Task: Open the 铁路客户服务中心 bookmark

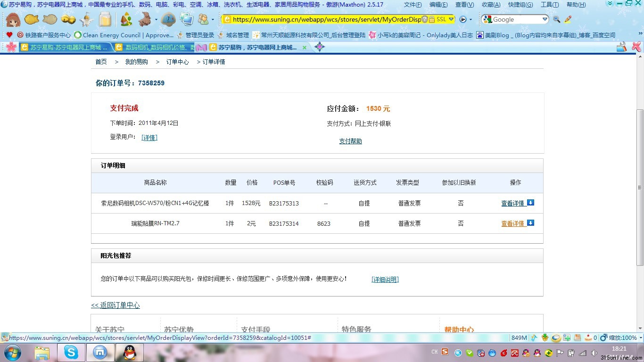Action: pos(44,35)
